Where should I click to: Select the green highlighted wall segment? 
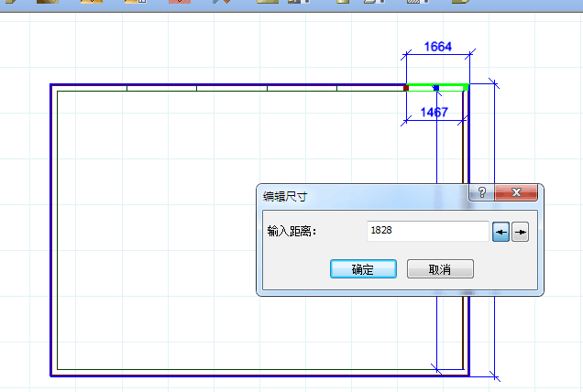[438, 88]
